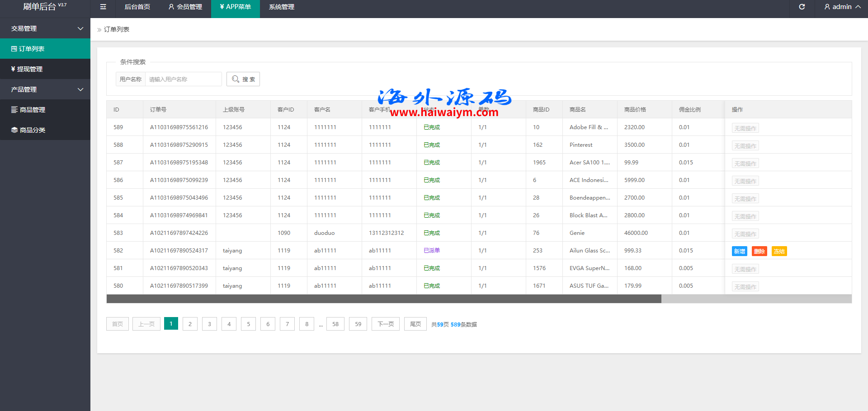Click the 搜索 search button

243,79
